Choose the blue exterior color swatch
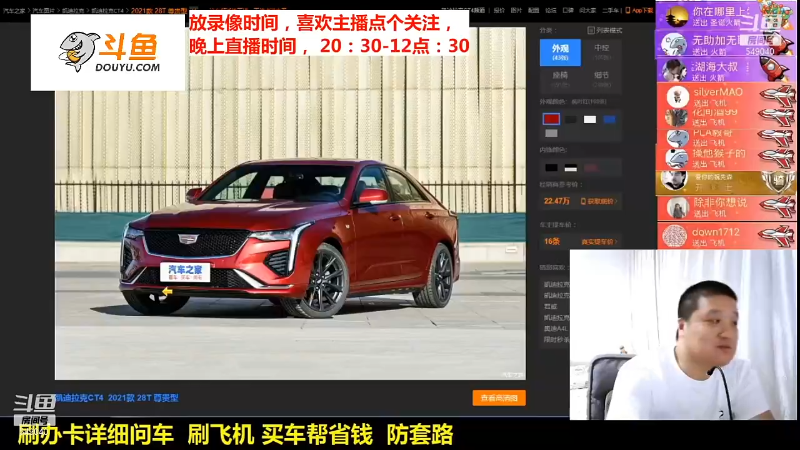 (x=609, y=119)
